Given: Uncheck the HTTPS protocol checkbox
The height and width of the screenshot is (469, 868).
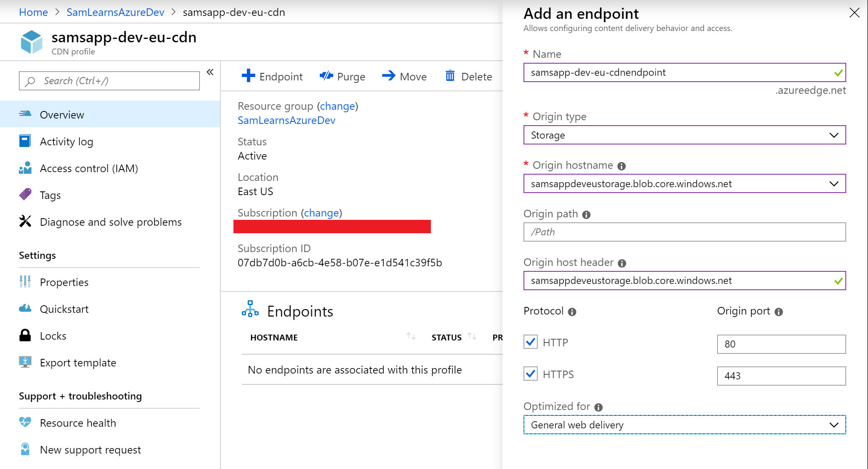Looking at the screenshot, I should 531,374.
